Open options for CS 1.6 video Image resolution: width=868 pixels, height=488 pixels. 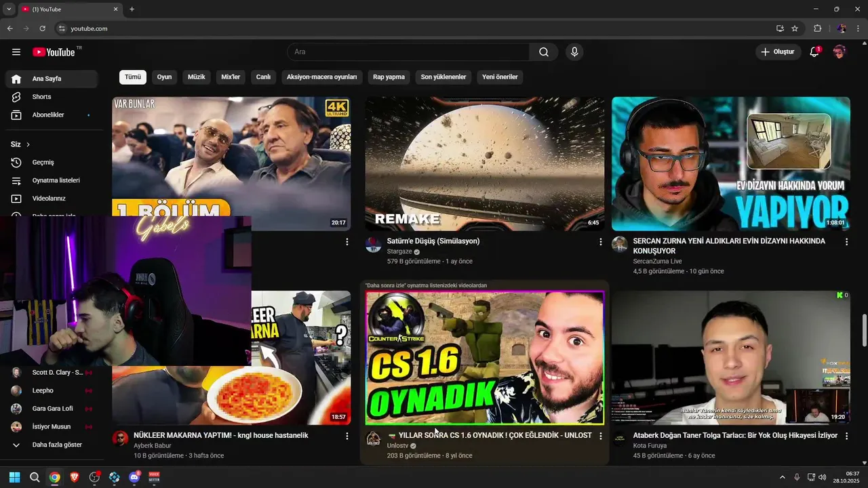coord(600,436)
